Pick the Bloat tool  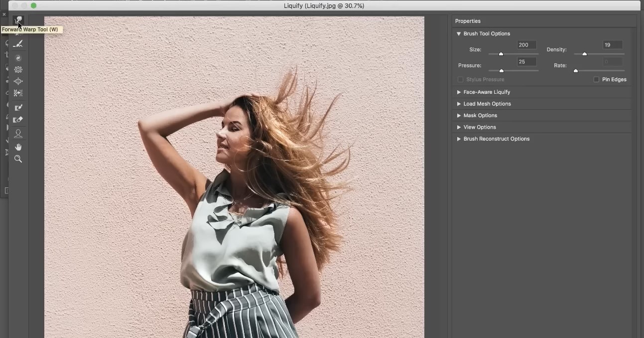click(18, 81)
